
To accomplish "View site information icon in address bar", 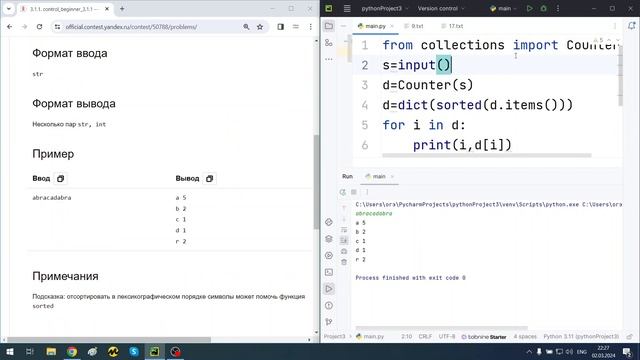I will tap(58, 27).
